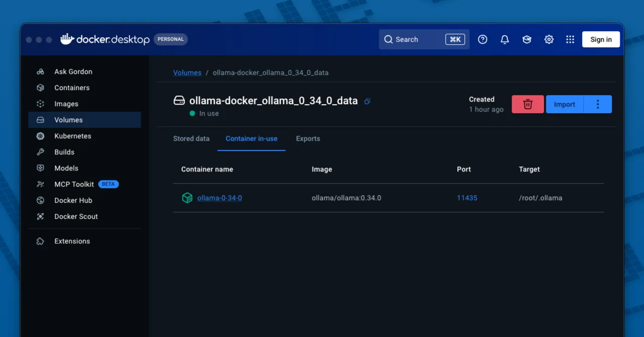
Task: Click the Sign in button
Action: coord(601,39)
